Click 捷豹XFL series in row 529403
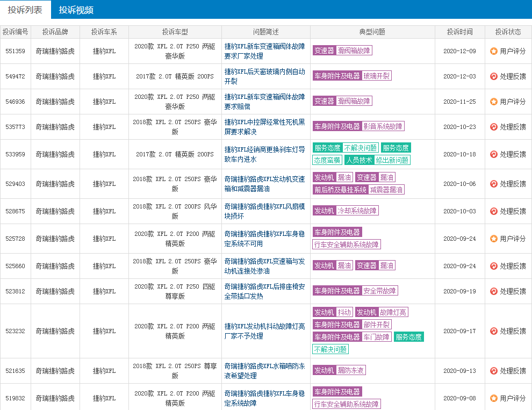This screenshot has height=410, width=532. [x=104, y=184]
